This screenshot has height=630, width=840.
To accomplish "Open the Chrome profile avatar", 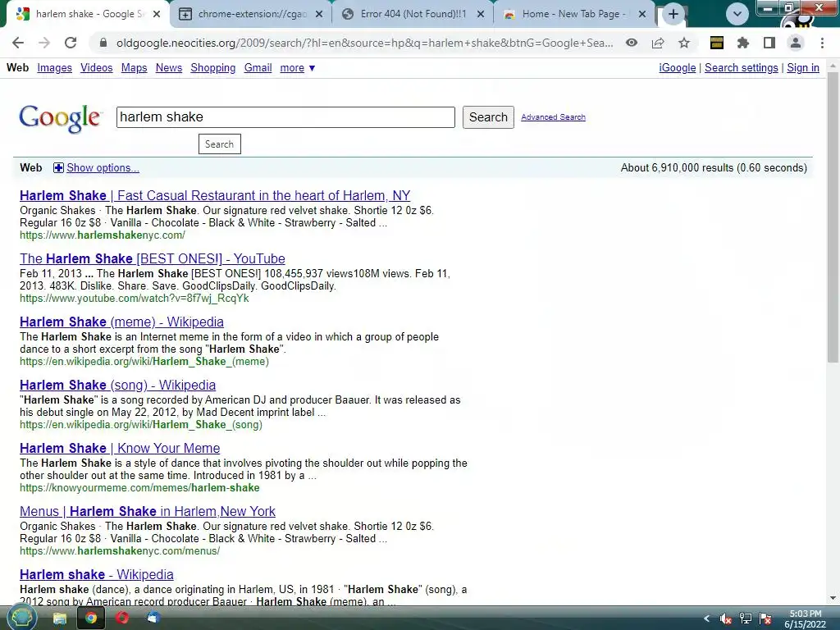I will click(x=796, y=43).
